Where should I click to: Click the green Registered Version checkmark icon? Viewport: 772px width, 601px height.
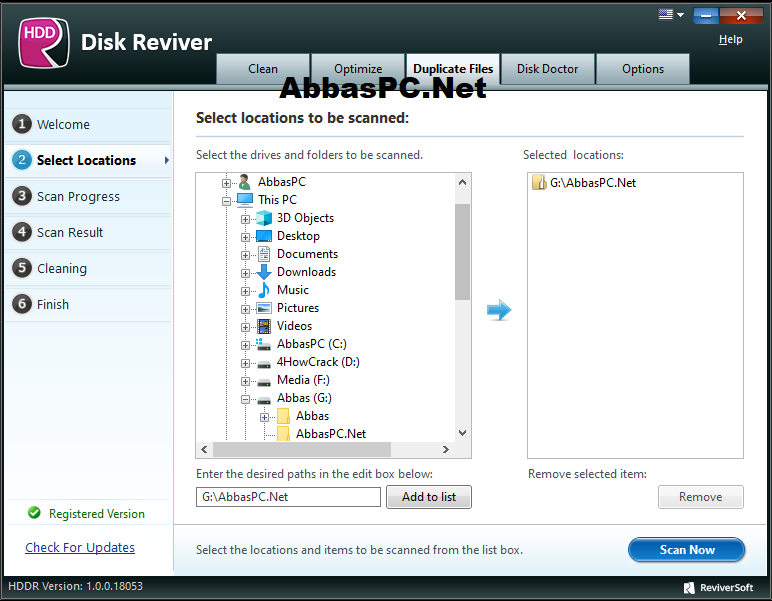pyautogui.click(x=34, y=513)
